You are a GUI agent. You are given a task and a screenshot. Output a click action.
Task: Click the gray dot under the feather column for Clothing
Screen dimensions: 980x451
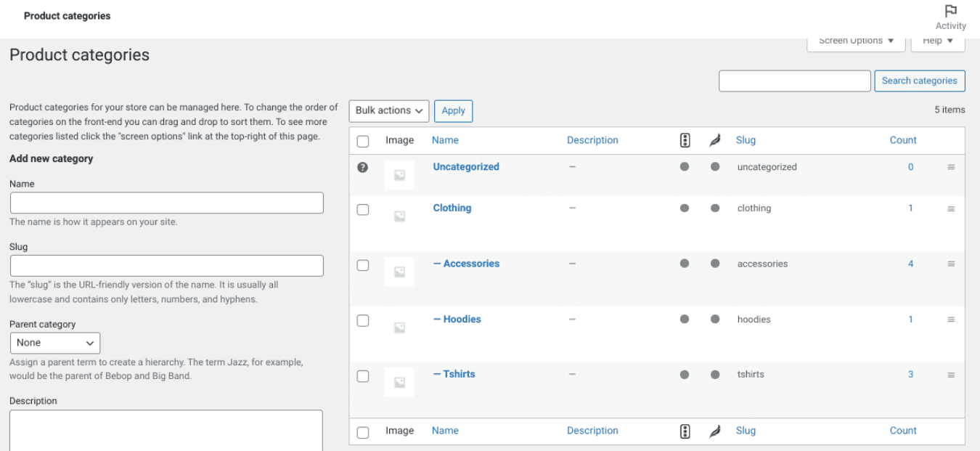point(715,208)
